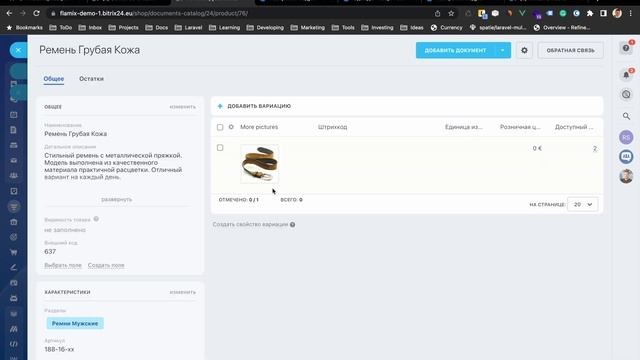Click the 0 € price cell
Image resolution: width=640 pixels, height=360 pixels.
[537, 149]
